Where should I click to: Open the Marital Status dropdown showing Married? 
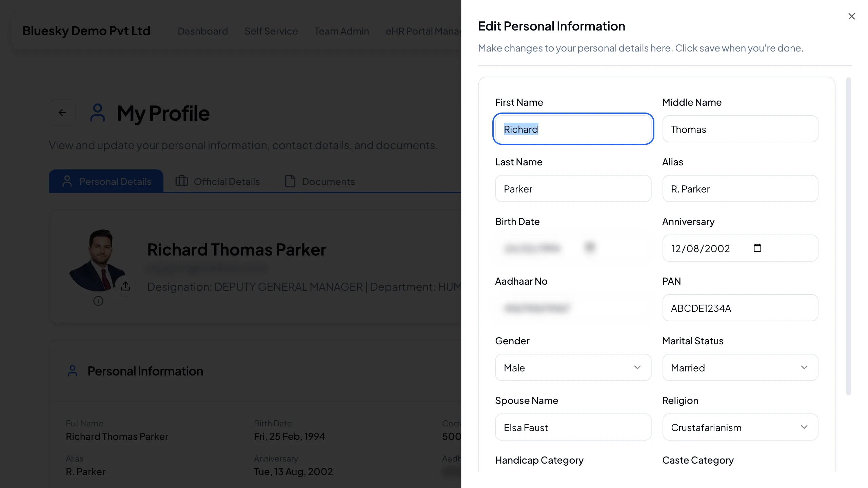coord(740,368)
